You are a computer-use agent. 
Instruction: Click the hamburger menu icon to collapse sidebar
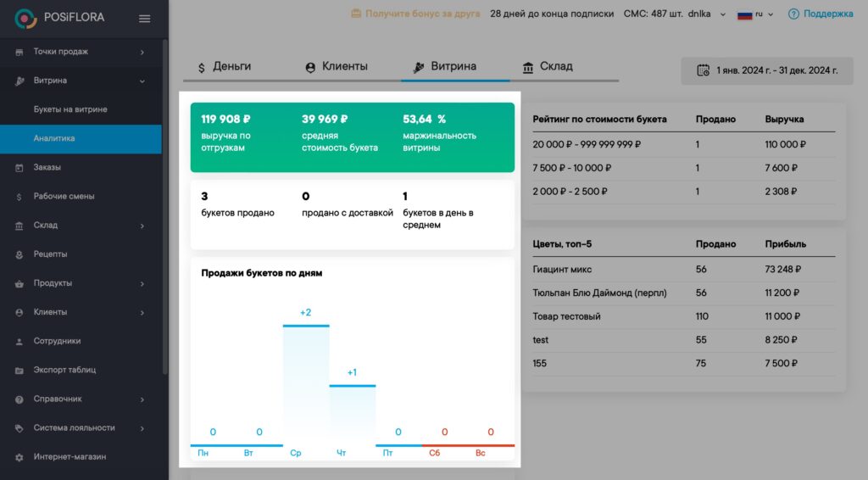click(x=144, y=19)
